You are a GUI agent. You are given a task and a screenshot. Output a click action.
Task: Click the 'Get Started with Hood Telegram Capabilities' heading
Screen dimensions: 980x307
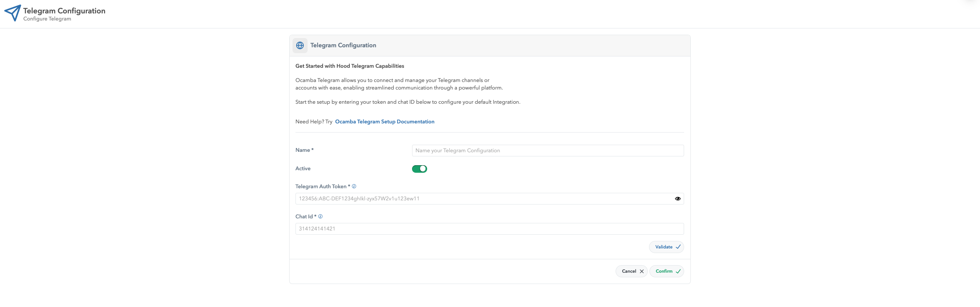(x=350, y=66)
